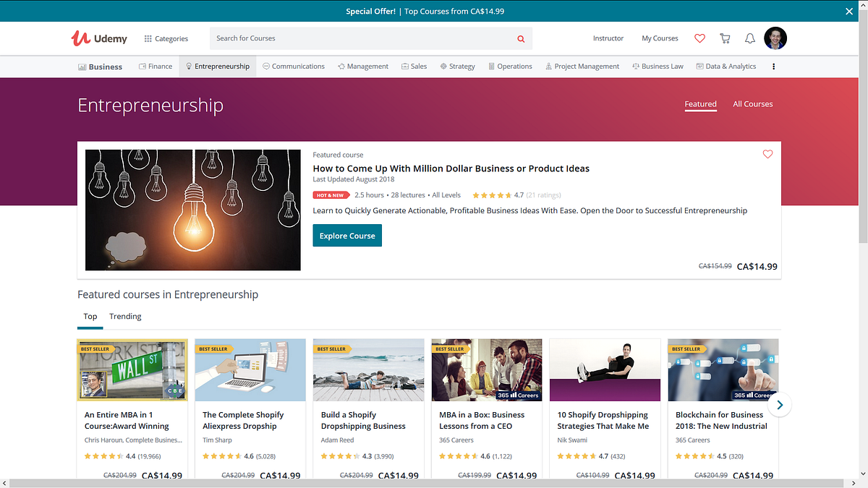Click author name Tim Sharp
Screen dimensions: 868x488
(217, 440)
